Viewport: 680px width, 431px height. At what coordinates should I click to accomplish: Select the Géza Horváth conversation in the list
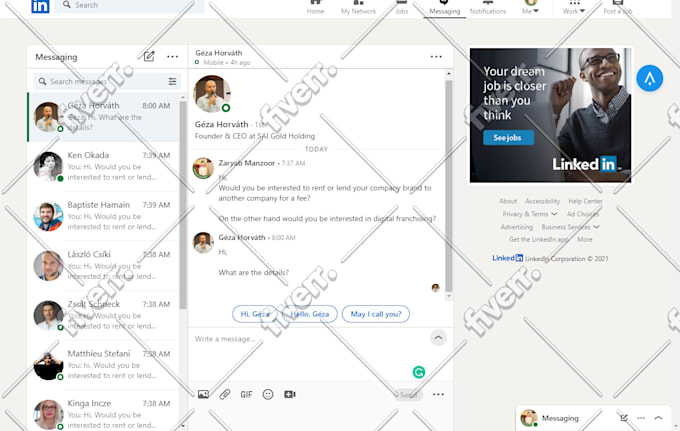(103, 117)
